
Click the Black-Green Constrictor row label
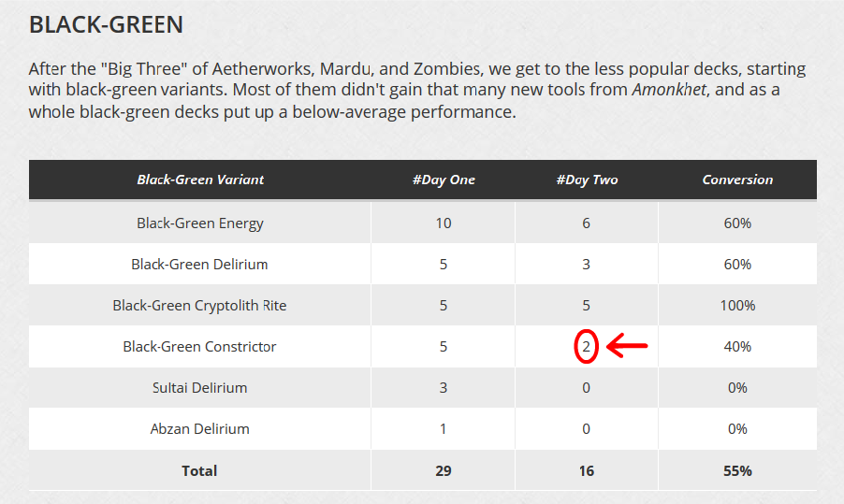(x=199, y=346)
